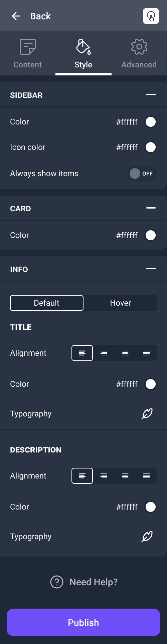Click the back arrow icon
The height and width of the screenshot is (644, 167).
[16, 16]
